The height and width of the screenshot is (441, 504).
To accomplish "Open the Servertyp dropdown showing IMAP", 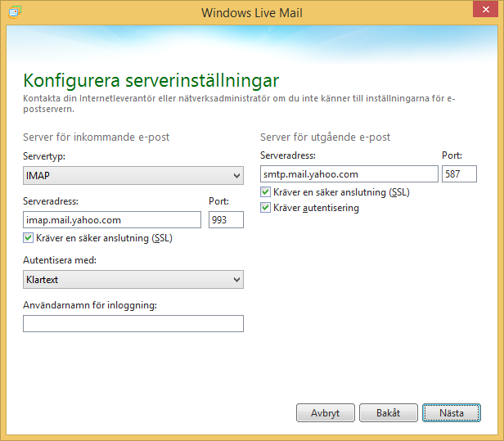I will pyautogui.click(x=133, y=175).
